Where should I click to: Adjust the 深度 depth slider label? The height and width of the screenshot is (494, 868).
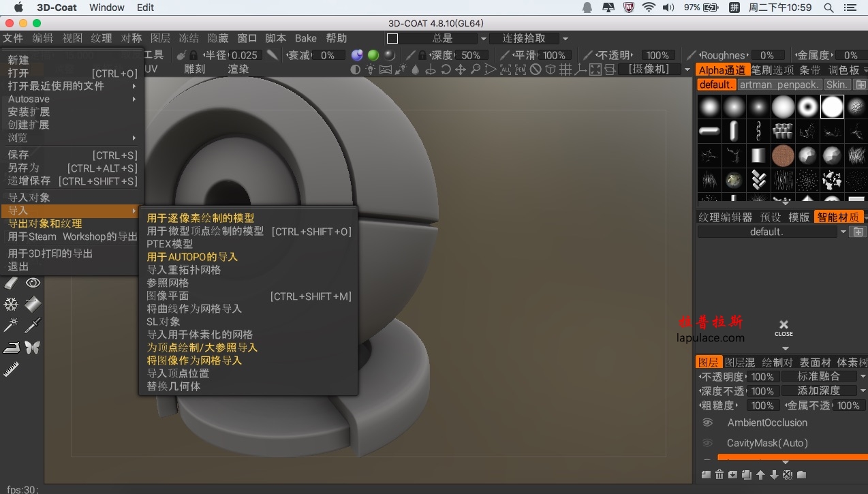point(442,55)
